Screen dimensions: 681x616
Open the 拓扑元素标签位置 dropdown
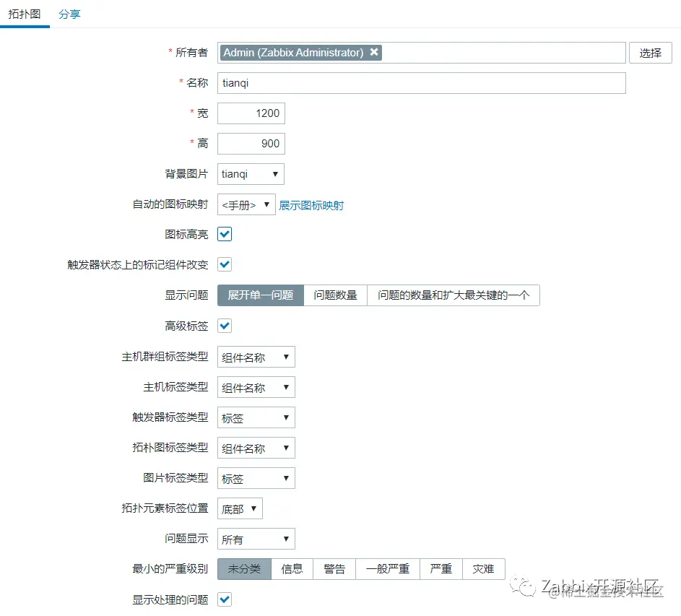[x=239, y=508]
